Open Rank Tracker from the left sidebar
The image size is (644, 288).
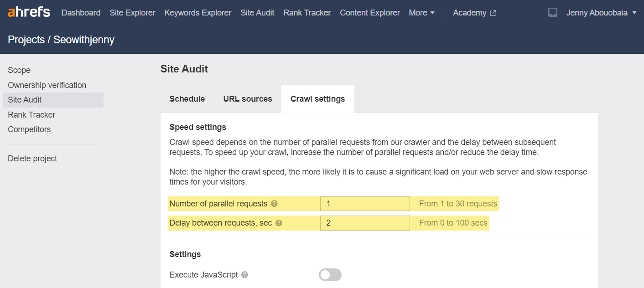coord(31,114)
